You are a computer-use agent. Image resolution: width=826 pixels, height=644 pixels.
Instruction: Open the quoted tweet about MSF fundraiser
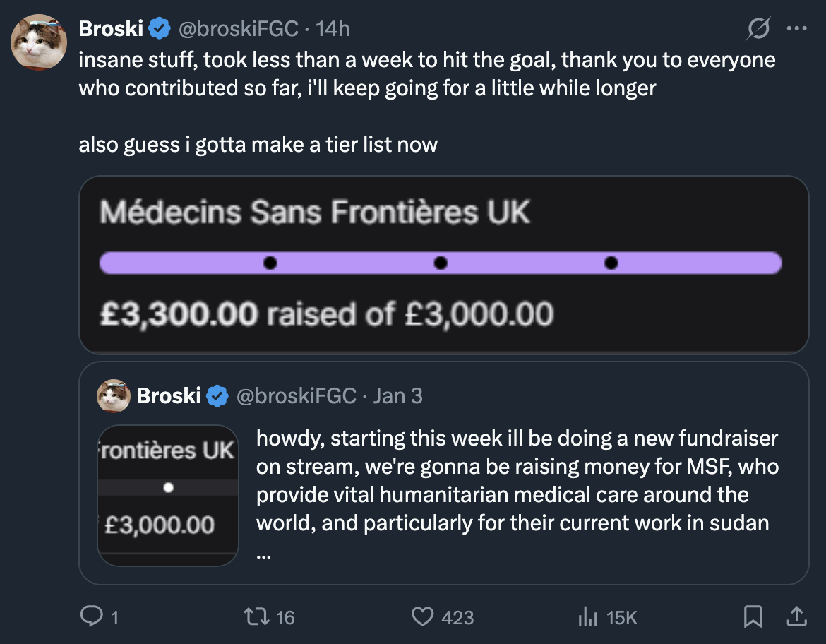click(517, 494)
